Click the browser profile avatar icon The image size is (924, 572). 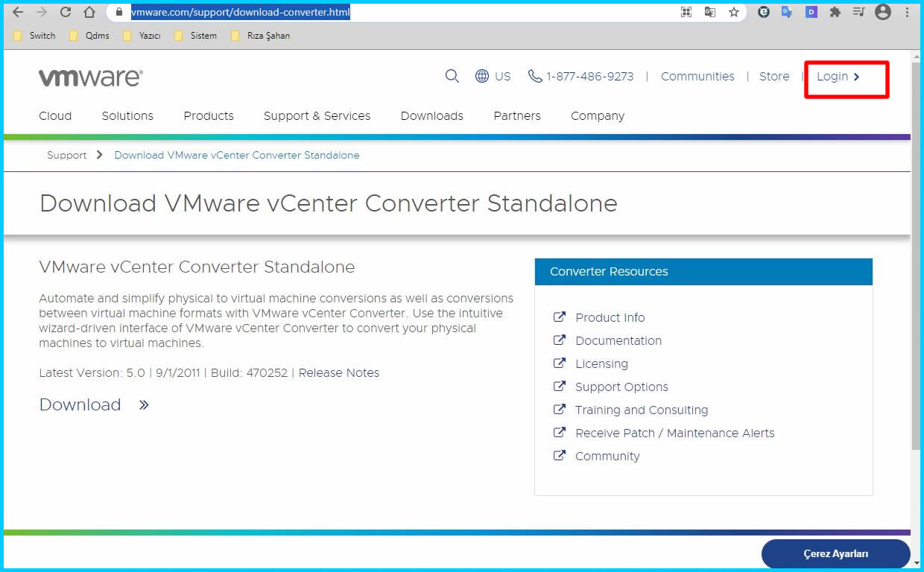click(x=883, y=12)
